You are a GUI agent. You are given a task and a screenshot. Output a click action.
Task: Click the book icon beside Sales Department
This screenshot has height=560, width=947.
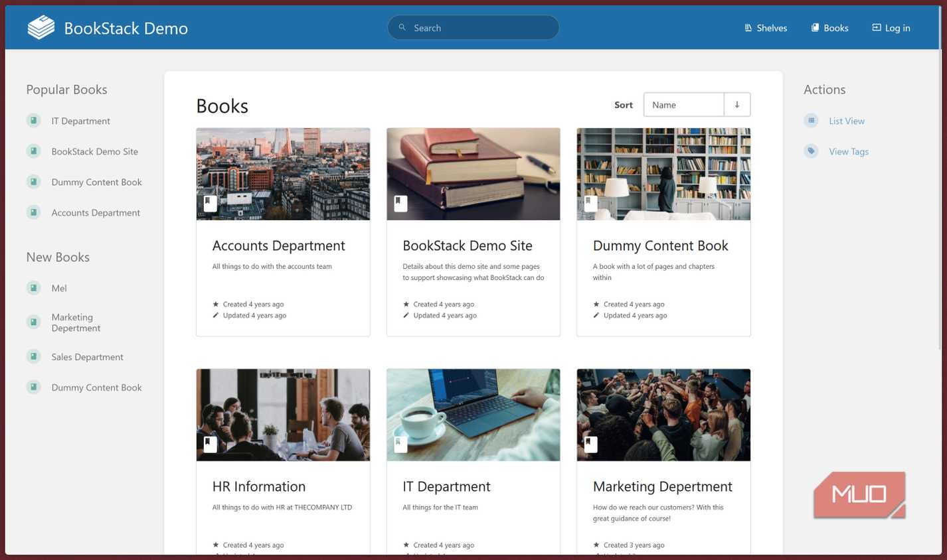[x=34, y=357]
